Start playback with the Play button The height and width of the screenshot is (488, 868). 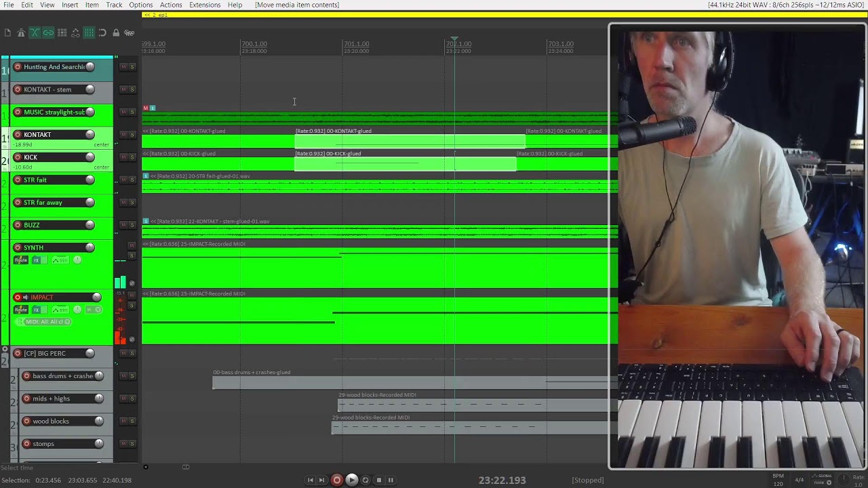pyautogui.click(x=351, y=480)
